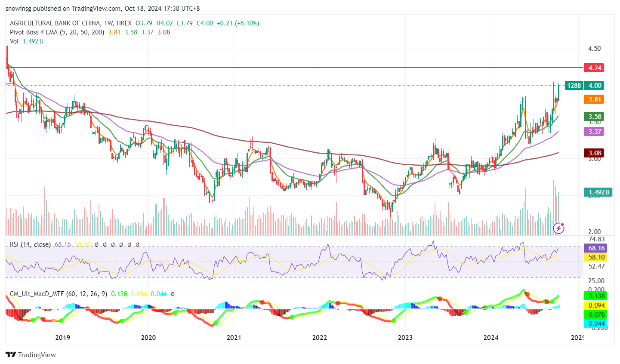
Task: Click the TradingView logo at bottom left
Action: pyautogui.click(x=31, y=355)
